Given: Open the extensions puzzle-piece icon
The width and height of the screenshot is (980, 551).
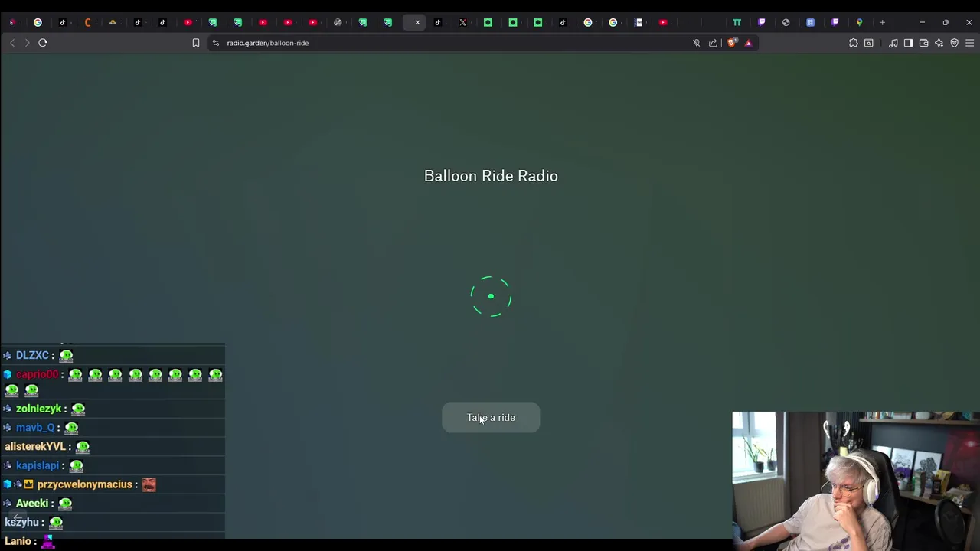Looking at the screenshot, I should (854, 43).
